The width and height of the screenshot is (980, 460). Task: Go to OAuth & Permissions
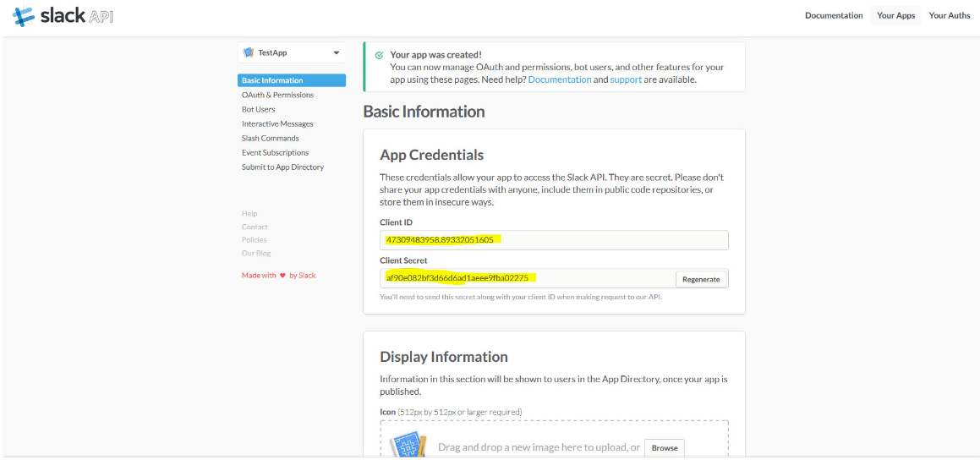(x=277, y=95)
